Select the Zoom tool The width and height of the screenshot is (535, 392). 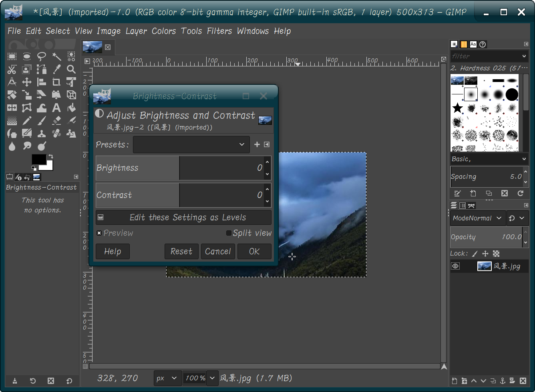coord(71,69)
